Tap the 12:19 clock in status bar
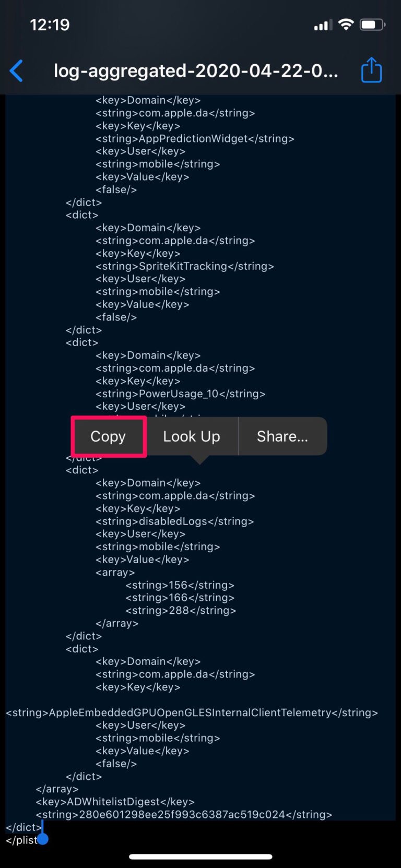This screenshot has height=868, width=401. pyautogui.click(x=50, y=25)
